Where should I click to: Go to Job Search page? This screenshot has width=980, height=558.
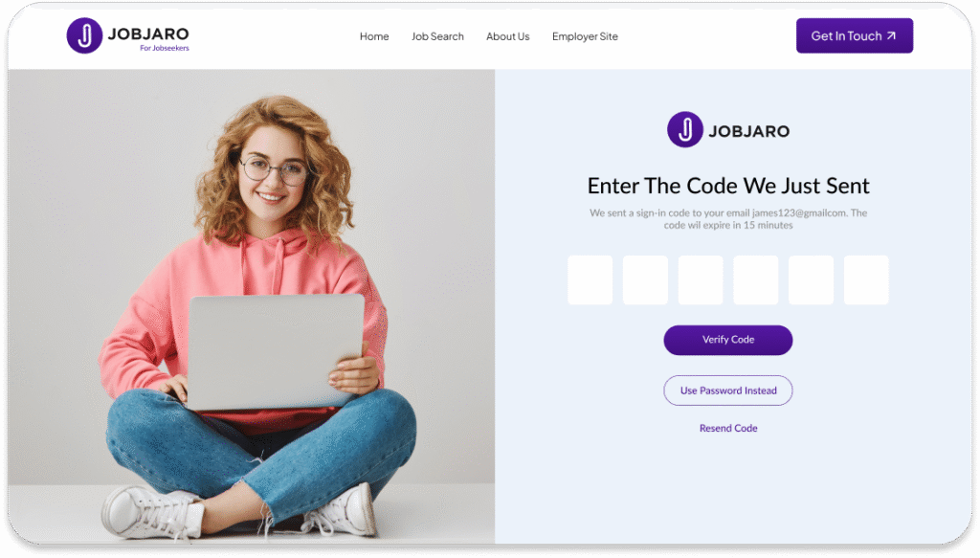point(437,36)
